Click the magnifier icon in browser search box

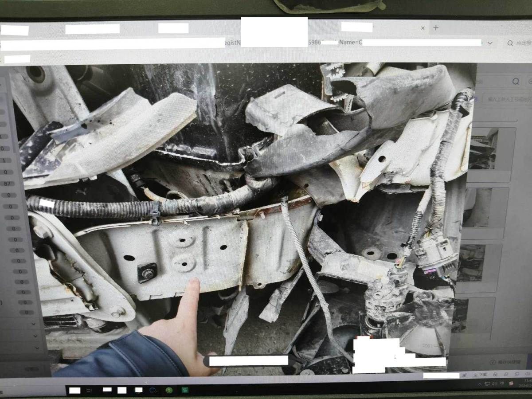[510, 43]
